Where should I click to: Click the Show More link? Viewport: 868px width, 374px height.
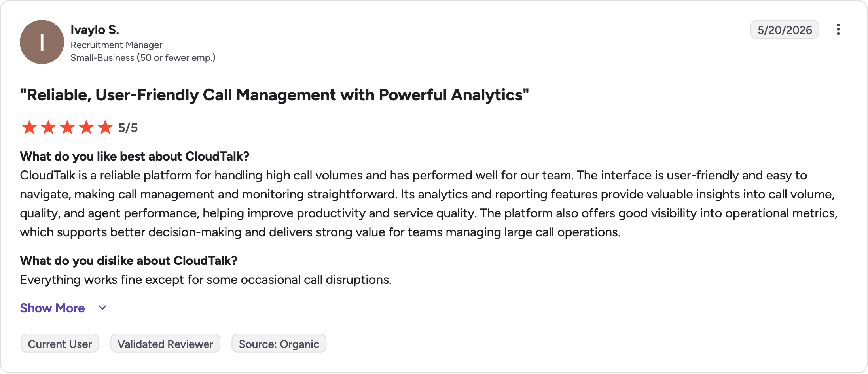point(53,308)
